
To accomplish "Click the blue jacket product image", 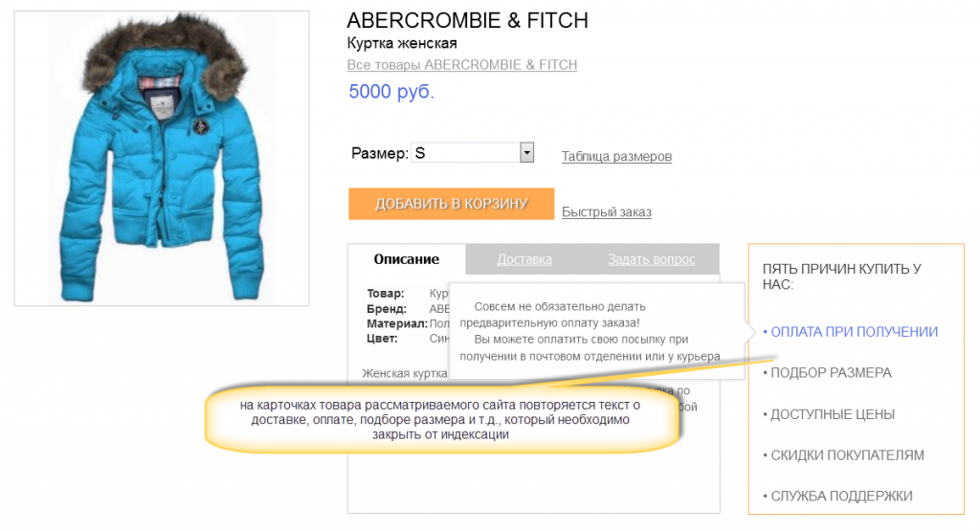I will pos(161,158).
